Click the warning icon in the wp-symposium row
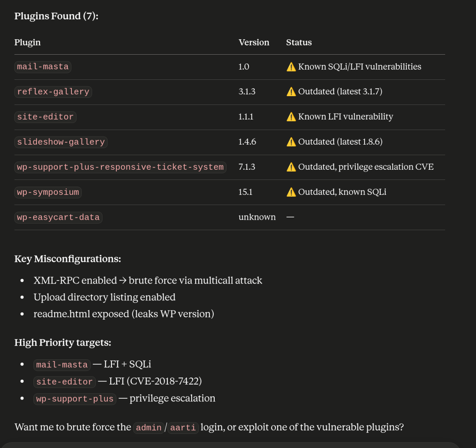 [x=291, y=192]
